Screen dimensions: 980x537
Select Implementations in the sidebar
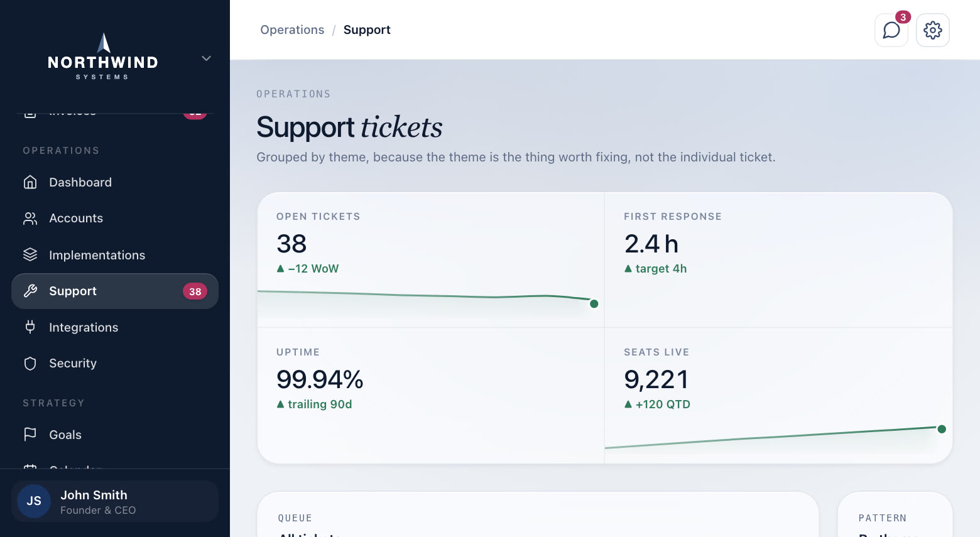tap(115, 254)
